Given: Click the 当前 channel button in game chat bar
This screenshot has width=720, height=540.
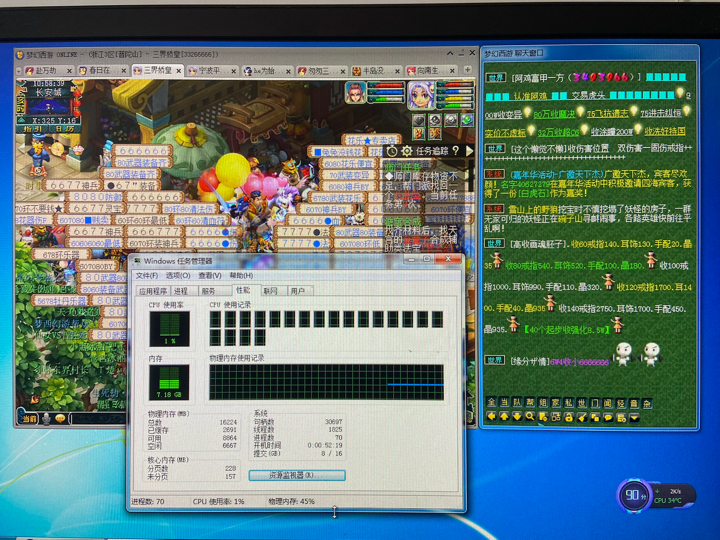Looking at the screenshot, I should (29, 418).
